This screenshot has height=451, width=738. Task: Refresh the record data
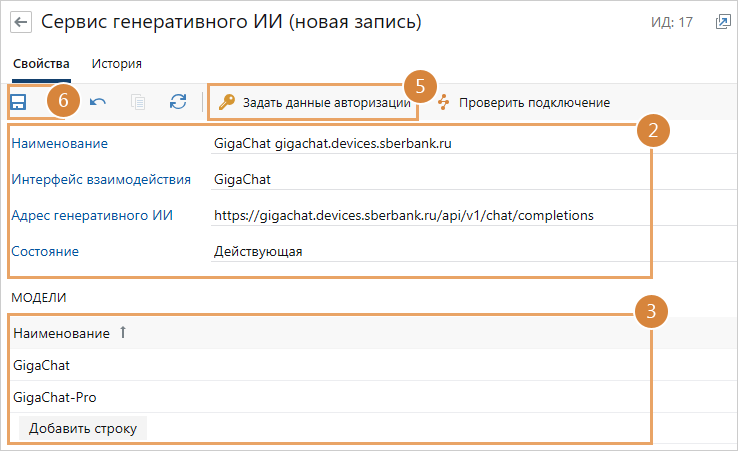coord(178,102)
